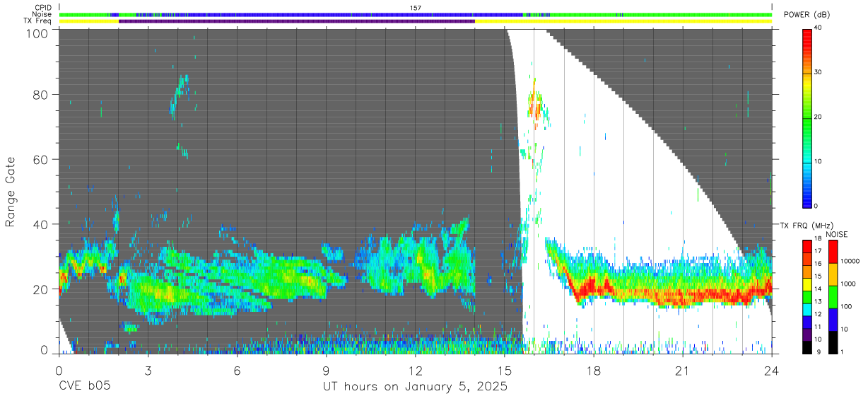Click the 100 tick on Range Gate axis
The width and height of the screenshot is (868, 401).
tap(37, 33)
